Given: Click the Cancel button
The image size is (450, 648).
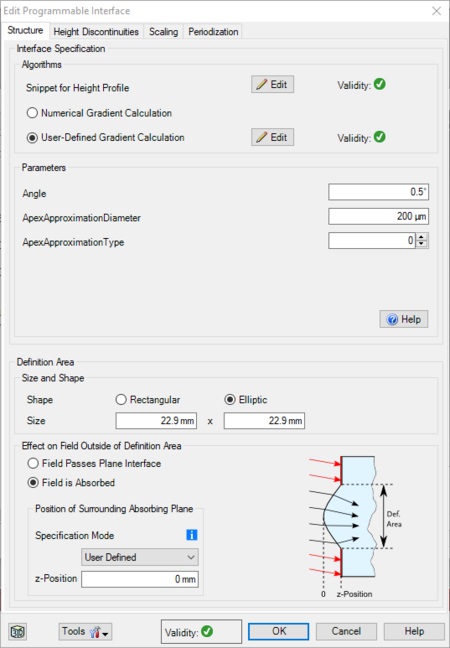Looking at the screenshot, I should point(346,631).
